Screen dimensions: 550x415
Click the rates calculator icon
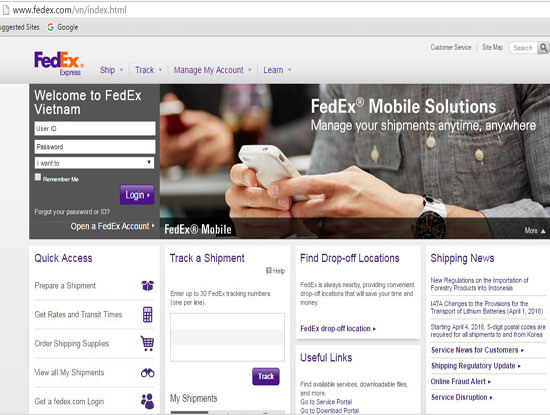(148, 314)
